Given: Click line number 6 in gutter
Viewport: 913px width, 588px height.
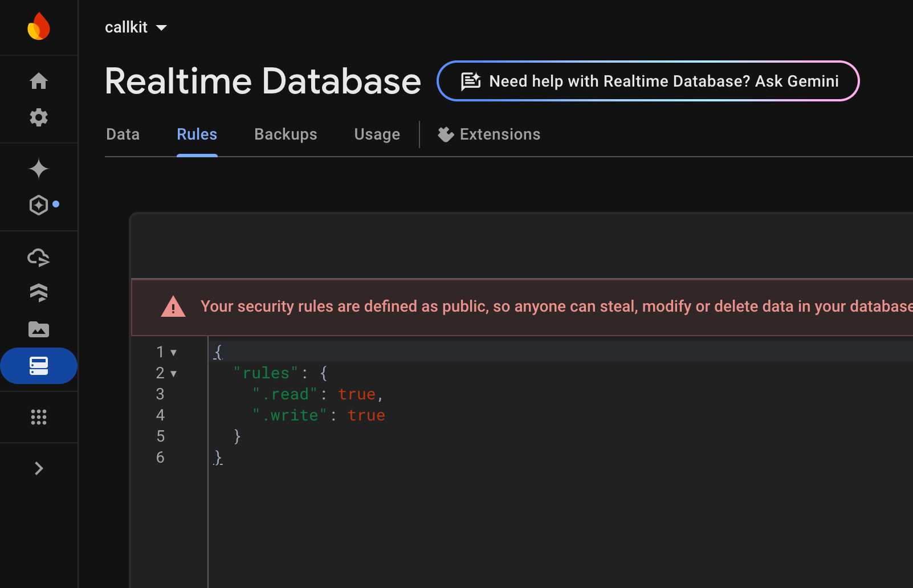Looking at the screenshot, I should point(160,458).
